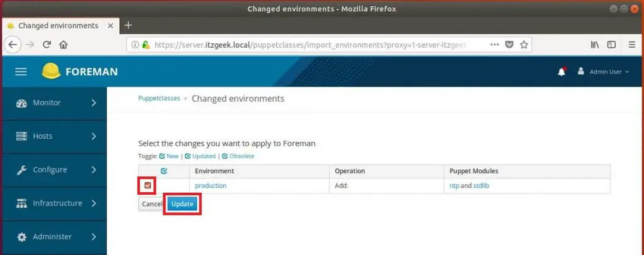This screenshot has width=644, height=255.
Task: Click the Foreman hamburger menu icon
Action: point(21,72)
